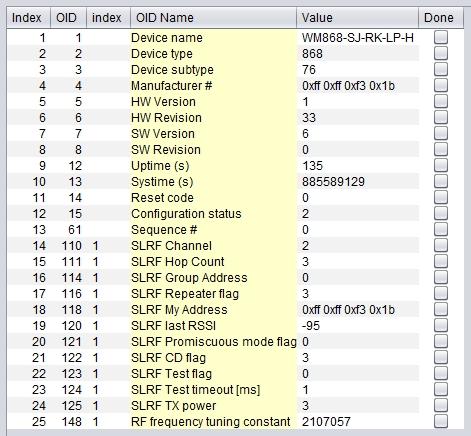The image size is (471, 436).
Task: Click OID cell 61
Action: pos(69,230)
